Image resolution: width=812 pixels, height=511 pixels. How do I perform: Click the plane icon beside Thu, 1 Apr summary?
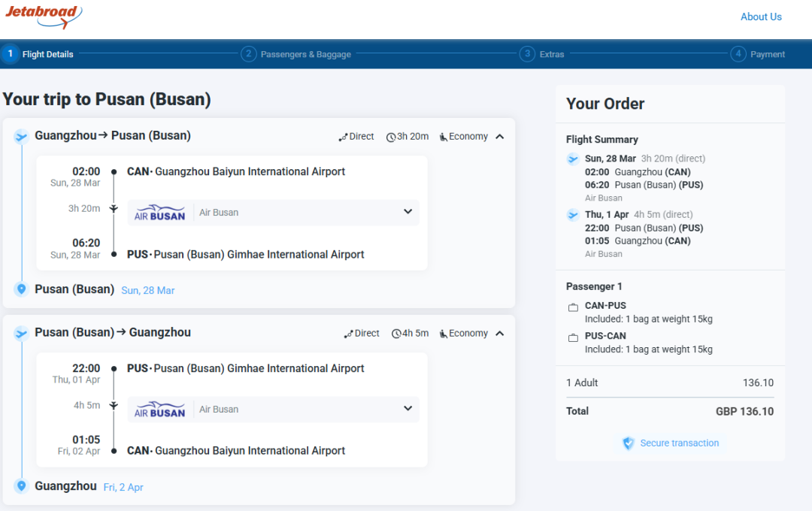click(573, 214)
